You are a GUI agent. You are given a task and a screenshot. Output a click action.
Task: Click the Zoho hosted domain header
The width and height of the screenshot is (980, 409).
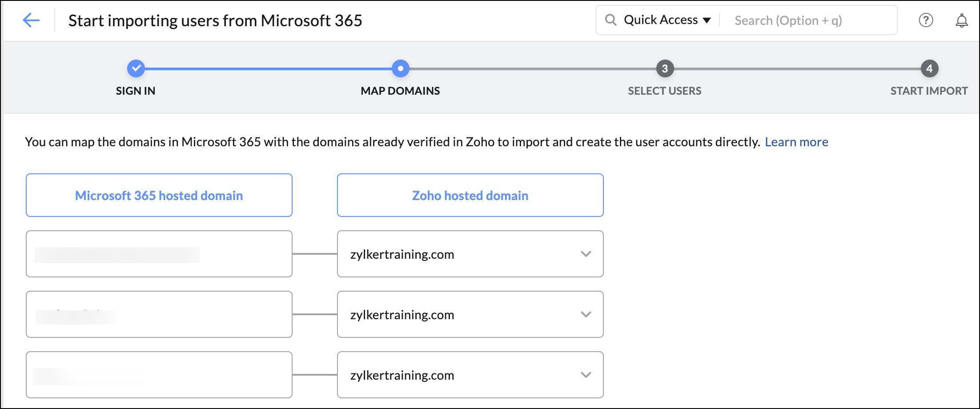[x=470, y=195]
